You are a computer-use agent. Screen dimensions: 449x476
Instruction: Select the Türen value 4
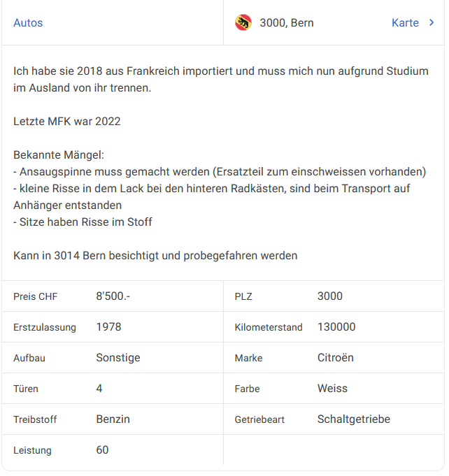[x=99, y=389]
